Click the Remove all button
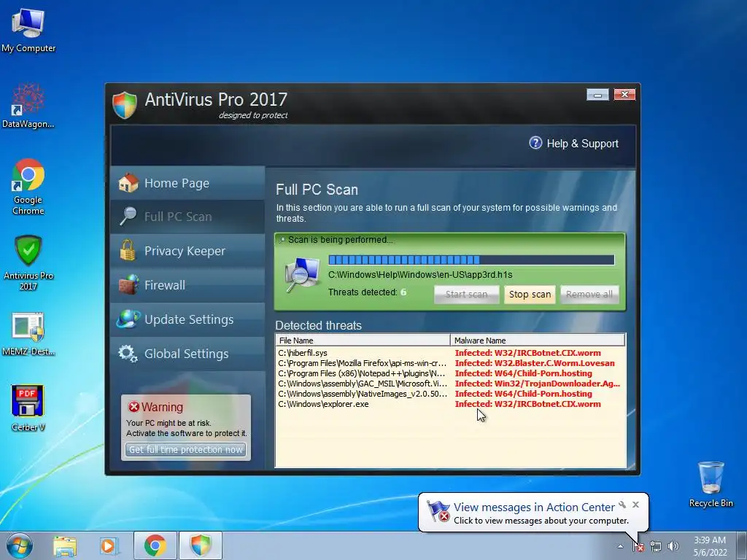This screenshot has height=560, width=747. (589, 295)
